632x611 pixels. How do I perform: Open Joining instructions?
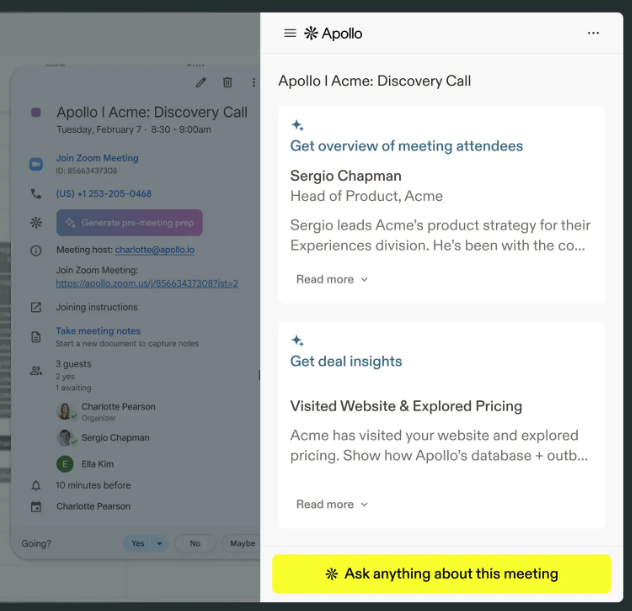coord(97,307)
